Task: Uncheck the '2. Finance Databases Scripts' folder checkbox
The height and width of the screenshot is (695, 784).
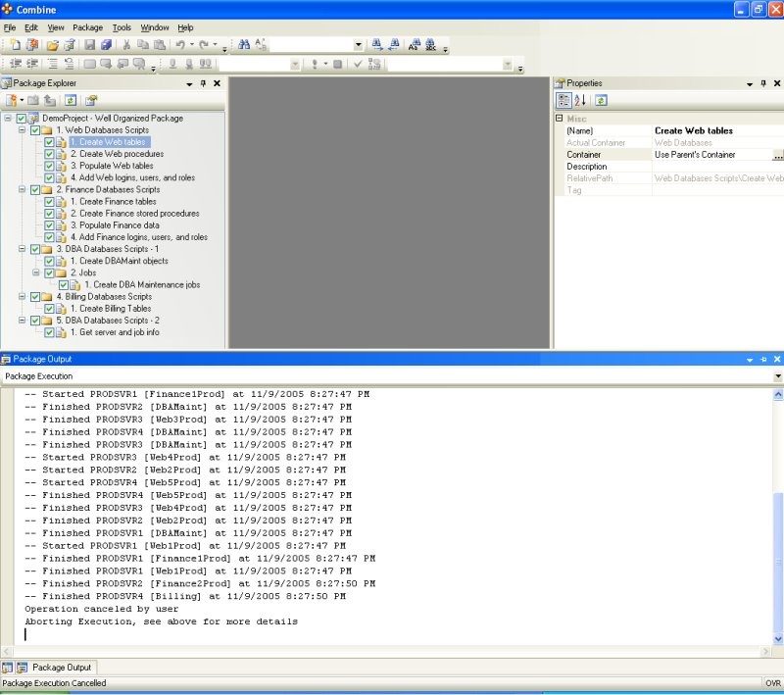Action: point(35,190)
